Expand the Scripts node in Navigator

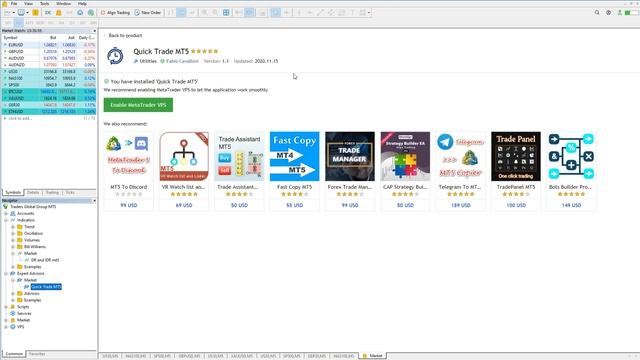[x=6, y=307]
